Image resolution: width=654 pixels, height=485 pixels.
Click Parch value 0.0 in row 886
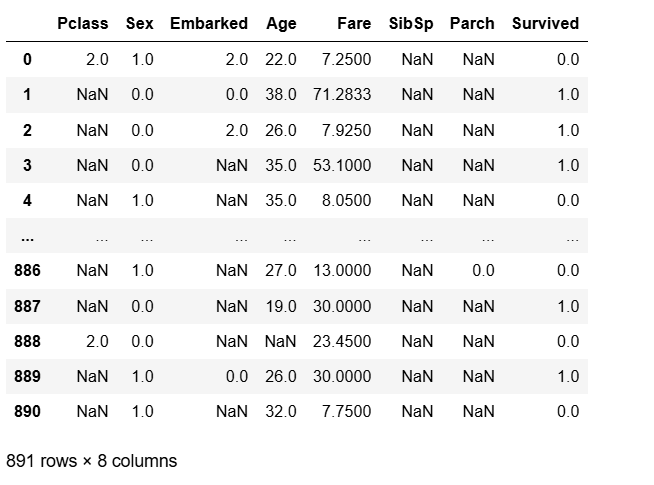pos(483,270)
